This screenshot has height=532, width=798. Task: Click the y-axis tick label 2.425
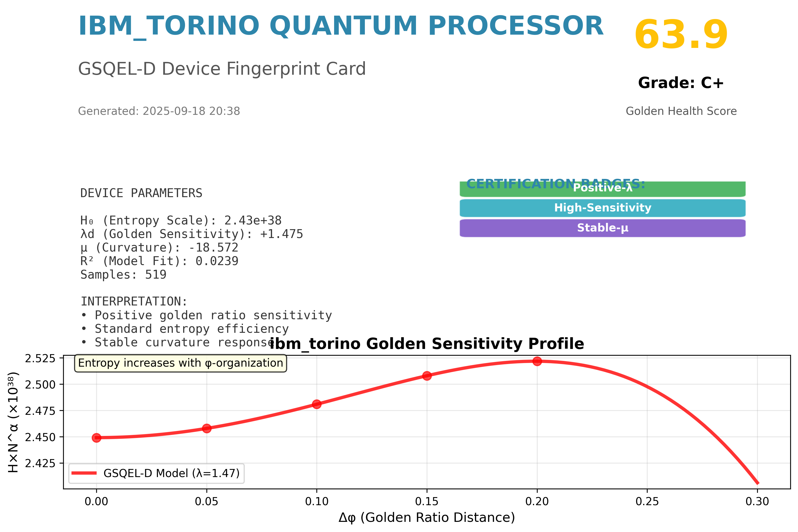pyautogui.click(x=40, y=464)
